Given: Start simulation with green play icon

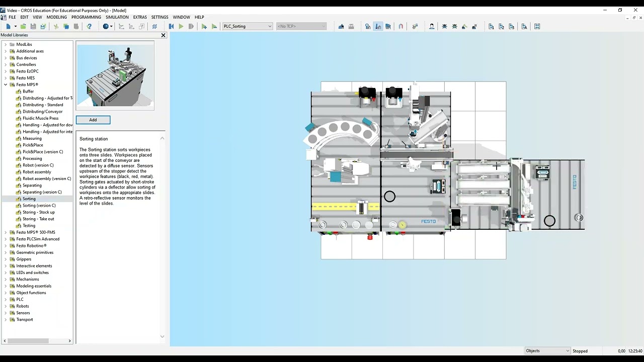Looking at the screenshot, I should pyautogui.click(x=181, y=26).
